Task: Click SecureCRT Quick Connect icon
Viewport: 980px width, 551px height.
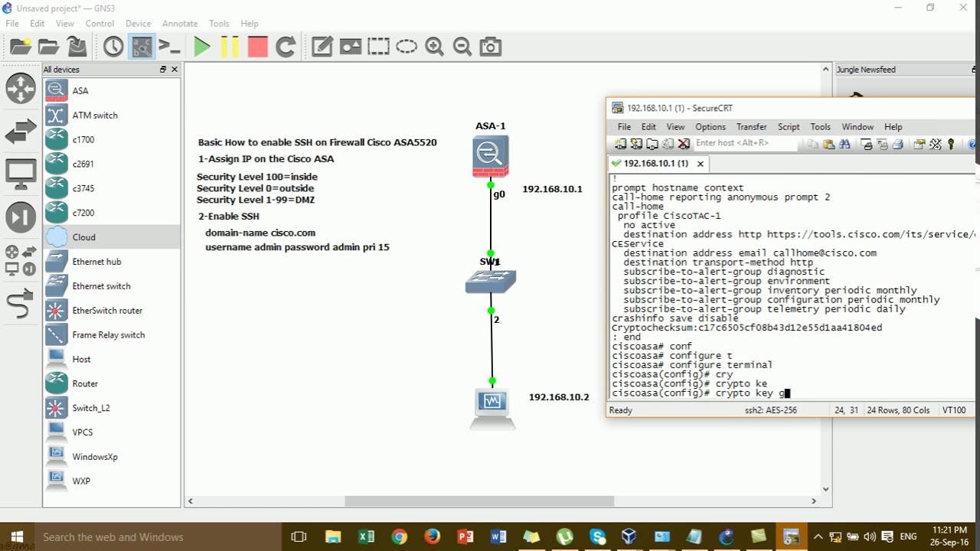Action: click(636, 144)
